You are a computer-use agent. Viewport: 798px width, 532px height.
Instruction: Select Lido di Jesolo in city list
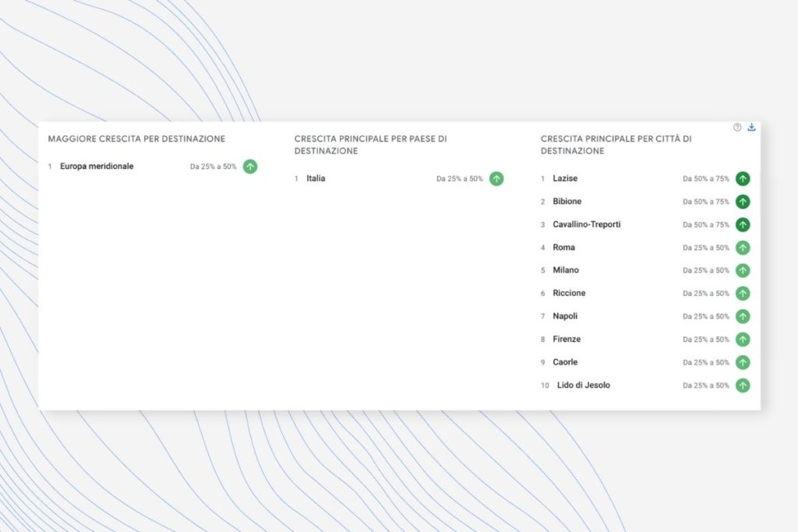point(583,385)
